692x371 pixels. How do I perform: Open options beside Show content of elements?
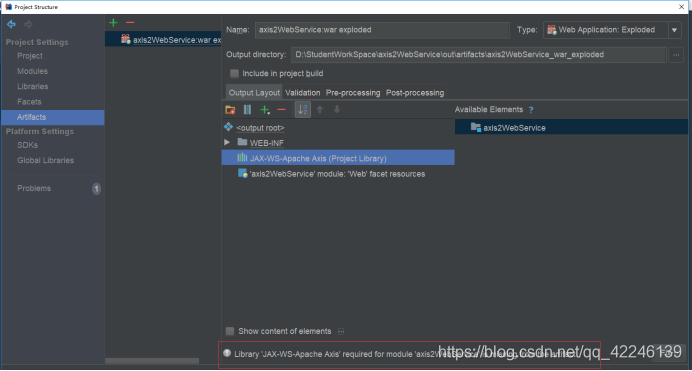341,331
